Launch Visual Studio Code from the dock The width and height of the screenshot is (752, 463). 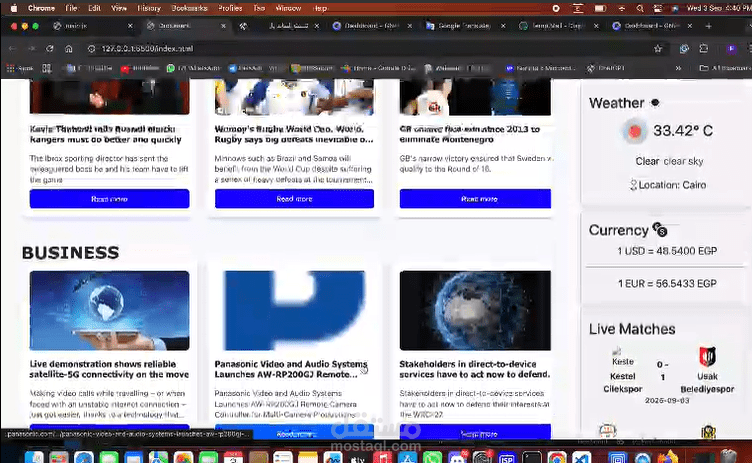click(581, 459)
